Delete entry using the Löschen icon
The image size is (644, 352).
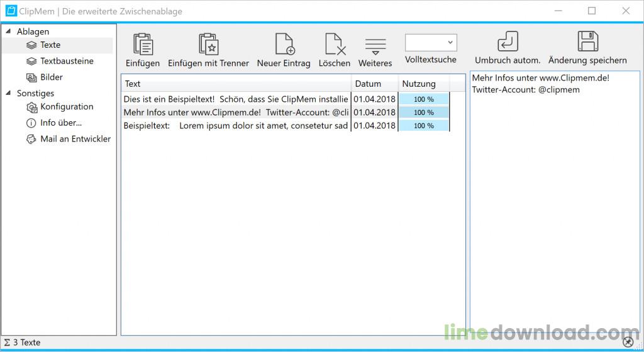(x=335, y=44)
